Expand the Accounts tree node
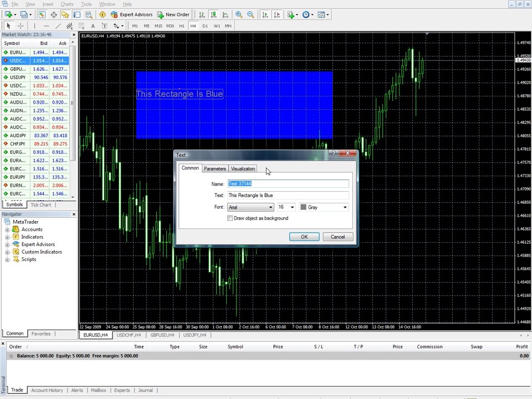The width and height of the screenshot is (532, 399). [x=7, y=229]
